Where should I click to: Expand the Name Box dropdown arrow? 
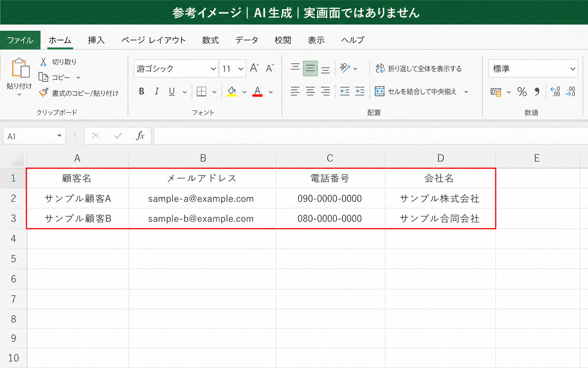tap(59, 136)
